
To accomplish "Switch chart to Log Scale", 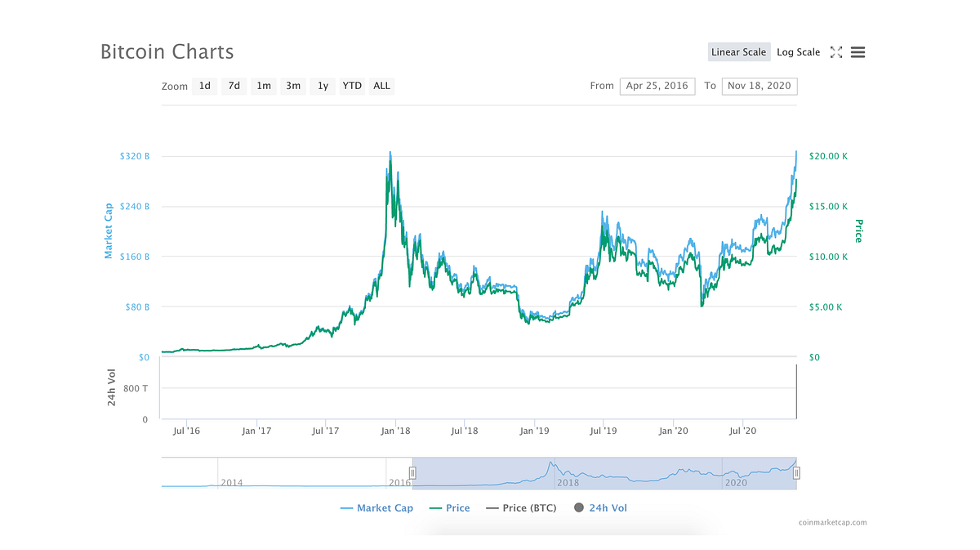I will (798, 52).
